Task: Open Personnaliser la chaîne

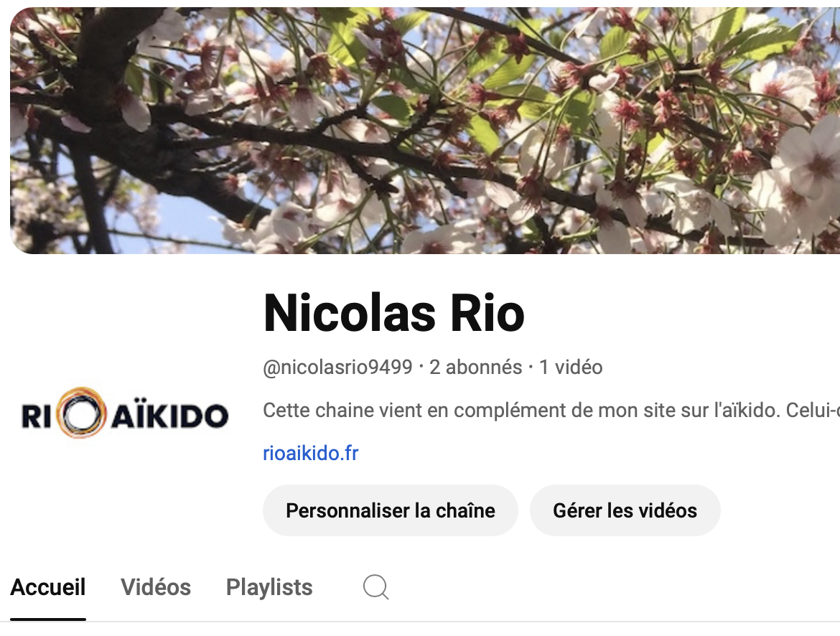Action: (390, 510)
